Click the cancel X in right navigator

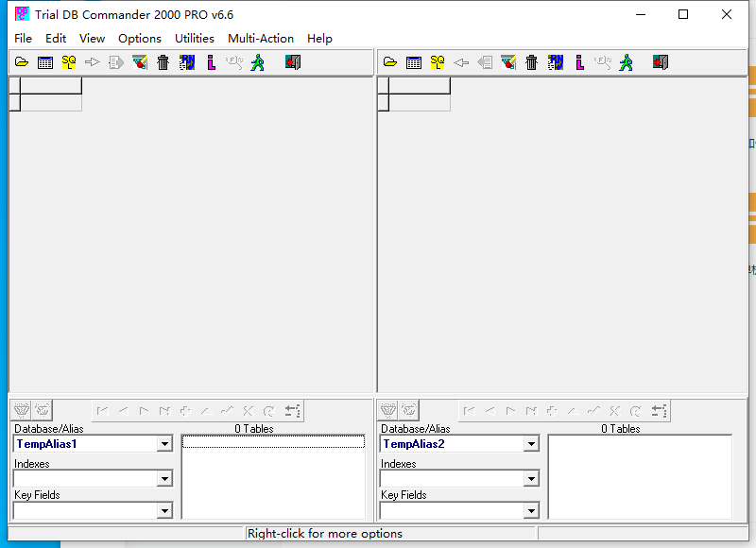pos(614,411)
